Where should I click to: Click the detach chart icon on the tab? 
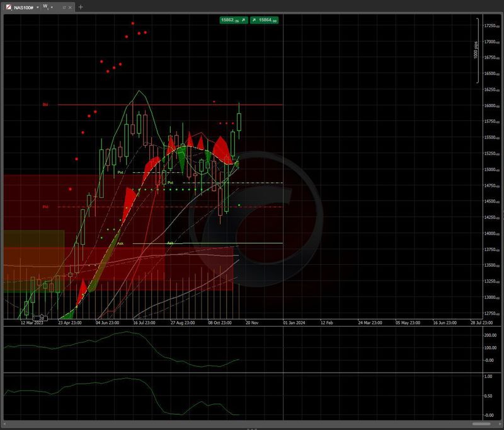(64, 7)
